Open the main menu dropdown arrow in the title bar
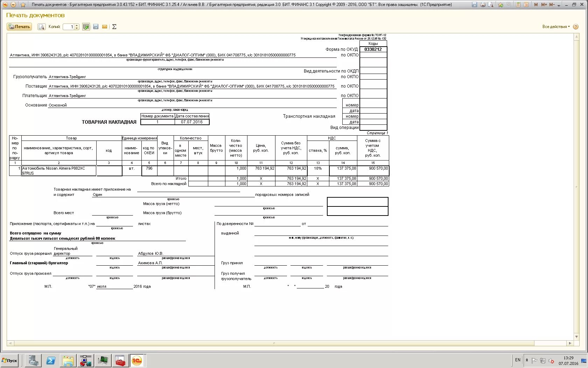This screenshot has height=368, width=588. (13, 5)
